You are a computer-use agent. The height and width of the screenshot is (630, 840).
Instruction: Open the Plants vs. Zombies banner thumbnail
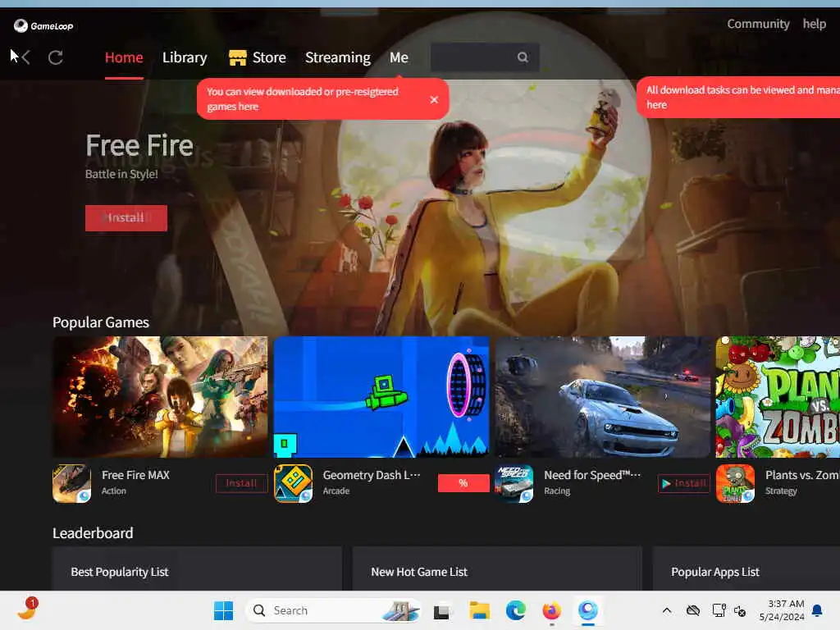778,397
